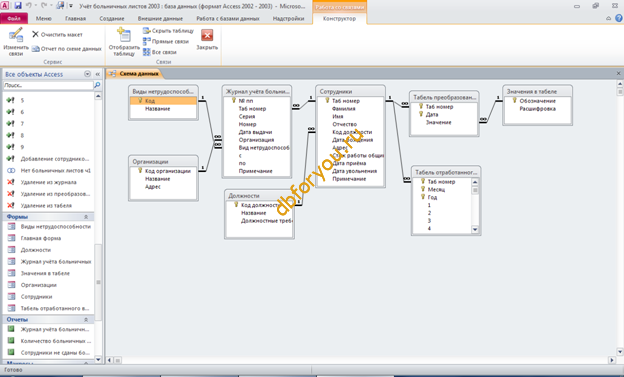Screen dimensions: 624x377
Task: Collapse navigation pane with double chevron
Action: [x=98, y=74]
